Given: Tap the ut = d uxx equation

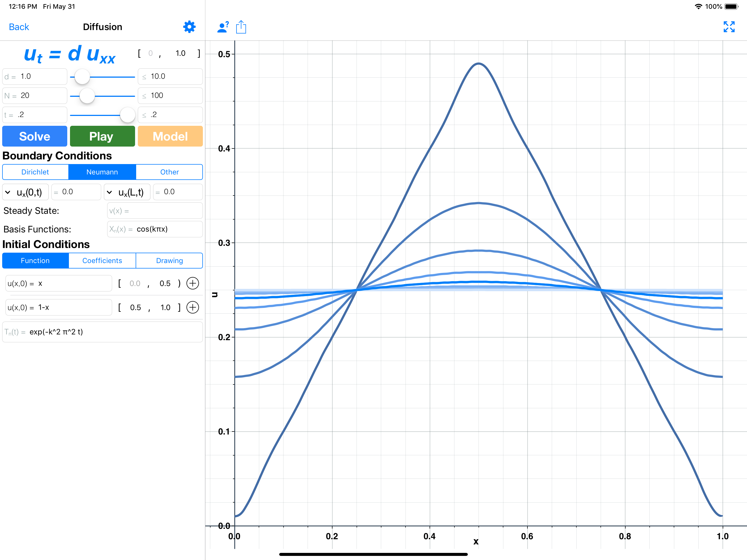Looking at the screenshot, I should click(x=70, y=54).
